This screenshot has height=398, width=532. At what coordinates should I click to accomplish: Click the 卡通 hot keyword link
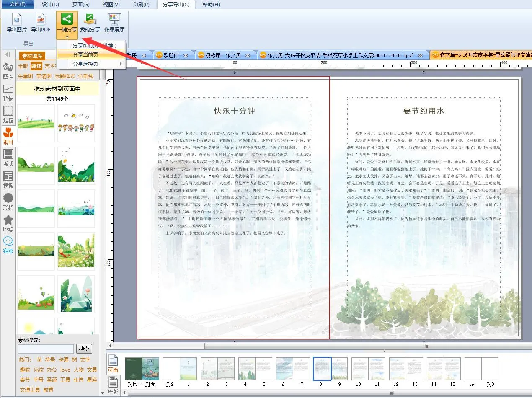click(64, 360)
